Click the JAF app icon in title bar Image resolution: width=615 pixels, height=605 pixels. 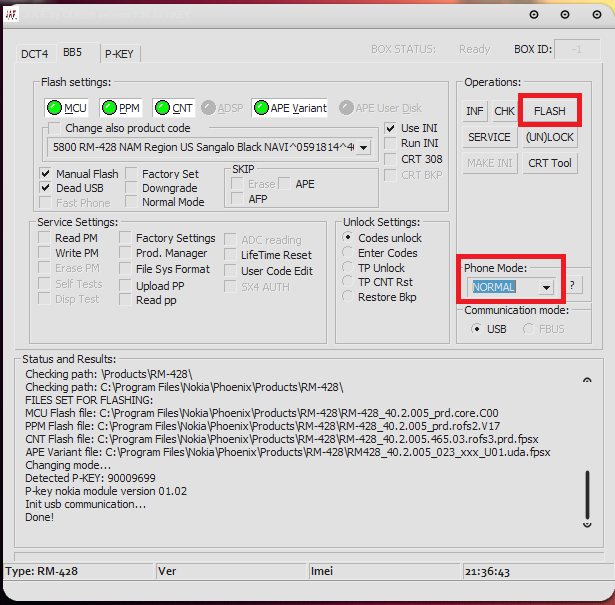coord(10,14)
